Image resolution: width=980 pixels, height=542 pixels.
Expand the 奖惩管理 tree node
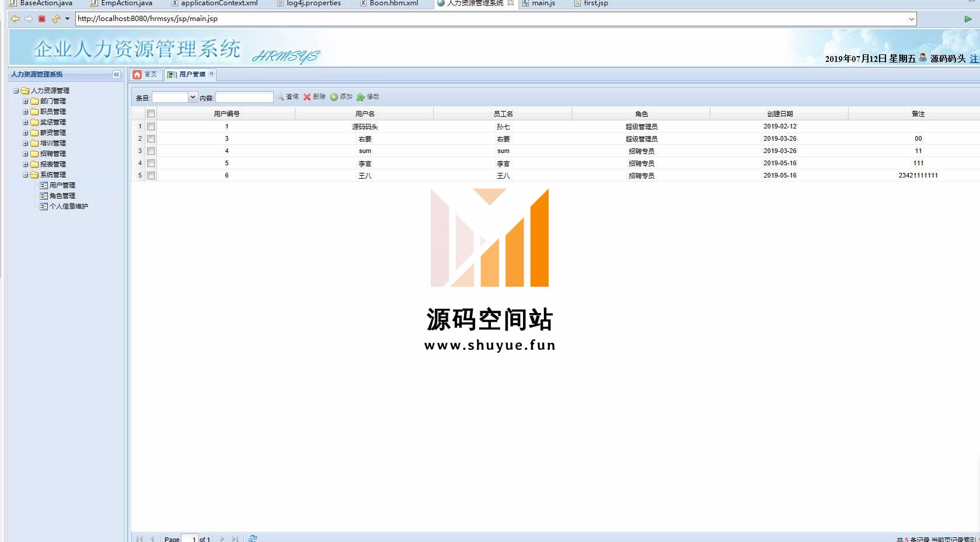26,122
